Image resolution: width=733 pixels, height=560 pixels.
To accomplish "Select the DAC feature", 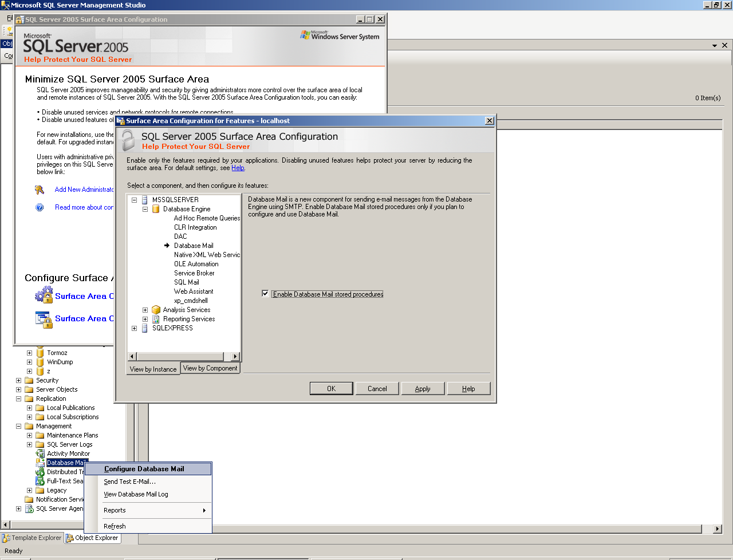I will (x=180, y=236).
